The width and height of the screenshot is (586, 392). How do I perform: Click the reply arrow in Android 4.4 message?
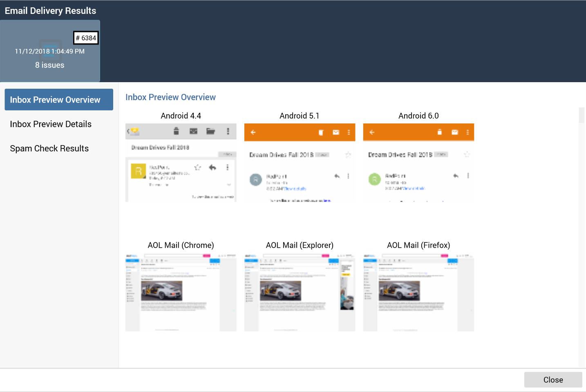[x=212, y=167]
